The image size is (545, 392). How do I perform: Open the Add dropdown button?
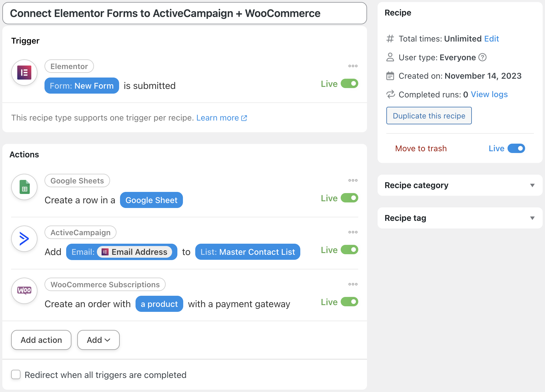point(98,340)
